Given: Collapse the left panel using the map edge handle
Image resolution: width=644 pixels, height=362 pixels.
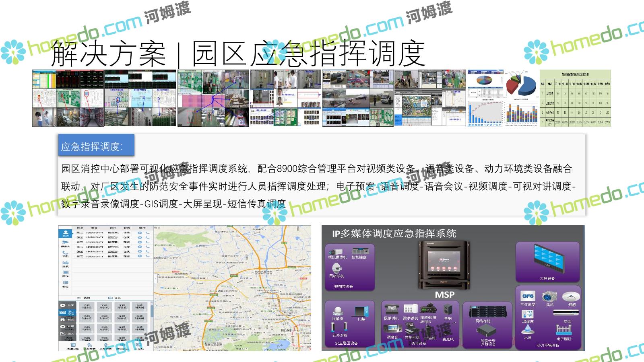Looking at the screenshot, I should tap(155, 278).
